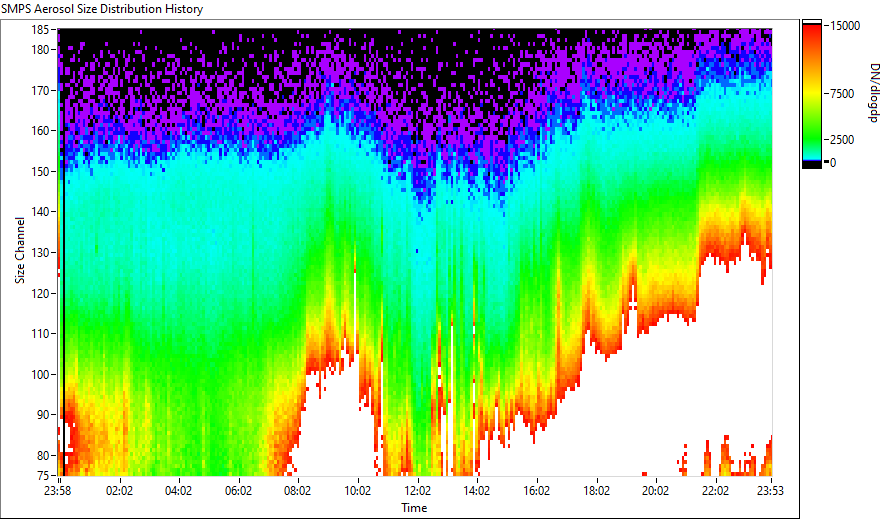
Task: Click the 140 size channel label
Action: point(42,212)
